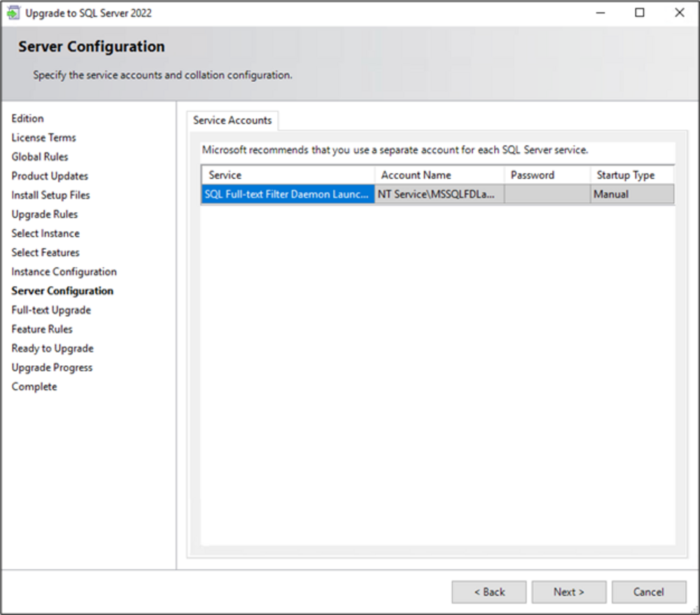Image resolution: width=700 pixels, height=615 pixels.
Task: Click the Startup Type column header
Action: tap(632, 175)
